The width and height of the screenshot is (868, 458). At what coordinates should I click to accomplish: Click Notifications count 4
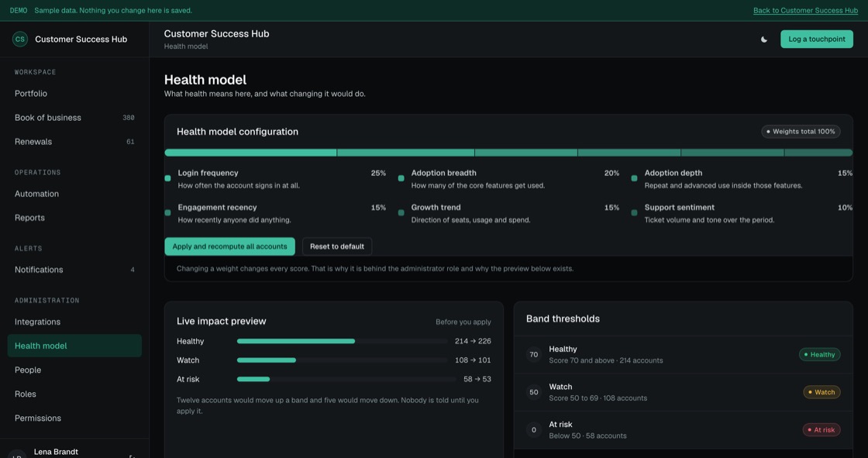click(x=133, y=270)
